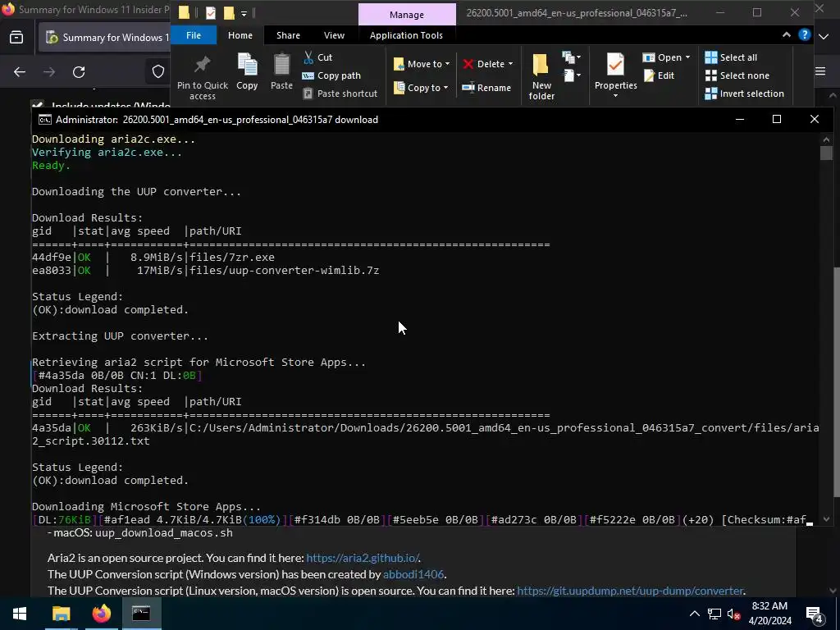Create new folder from quick access toolbar
Viewport: 840px width, 630px height.
[229, 13]
